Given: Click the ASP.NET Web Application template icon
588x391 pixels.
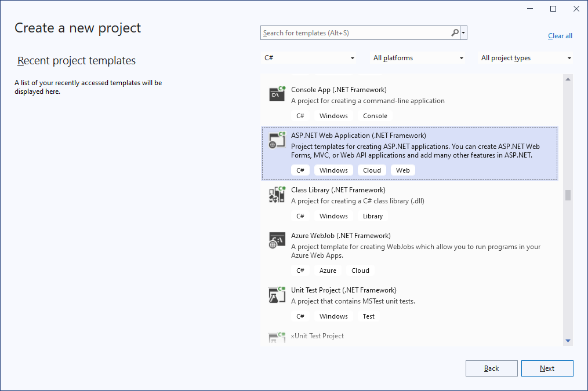Looking at the screenshot, I should tap(277, 140).
